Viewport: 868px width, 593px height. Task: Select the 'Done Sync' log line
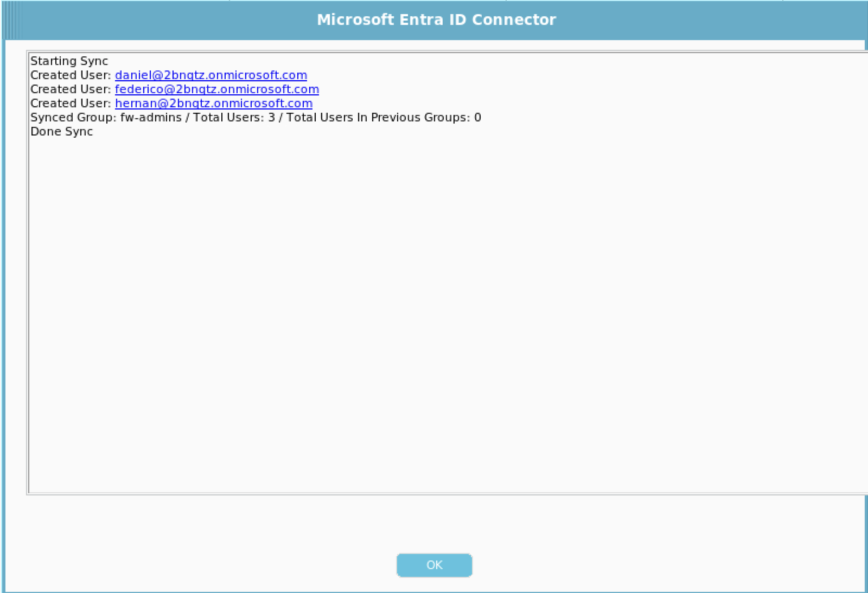coord(62,132)
